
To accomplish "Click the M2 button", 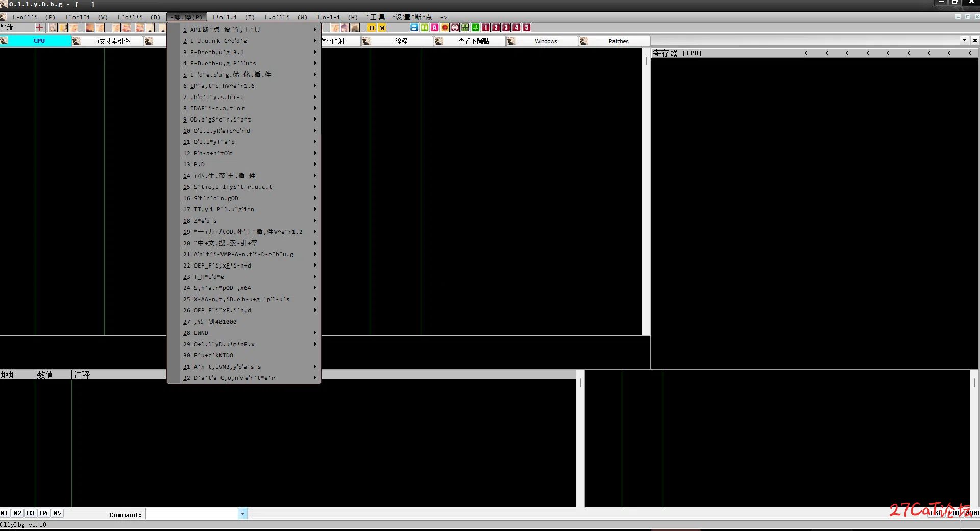I will (17, 513).
